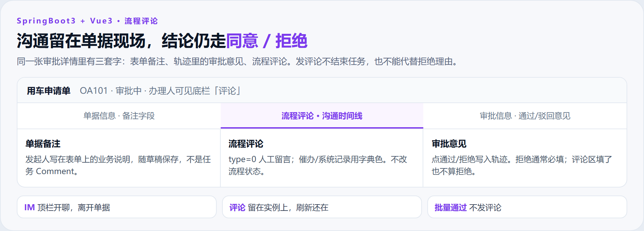Click the description starting 发起人写在表单上

coord(118,165)
